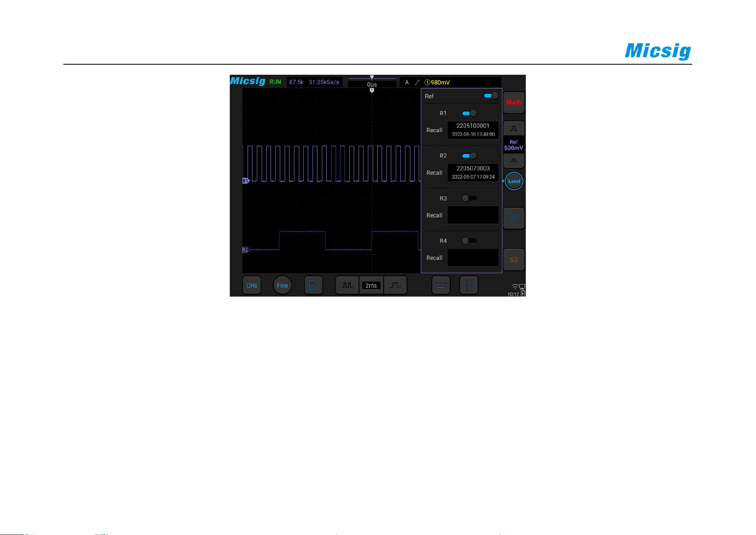
Task: Tap the 10:12 clock display
Action: (x=513, y=295)
